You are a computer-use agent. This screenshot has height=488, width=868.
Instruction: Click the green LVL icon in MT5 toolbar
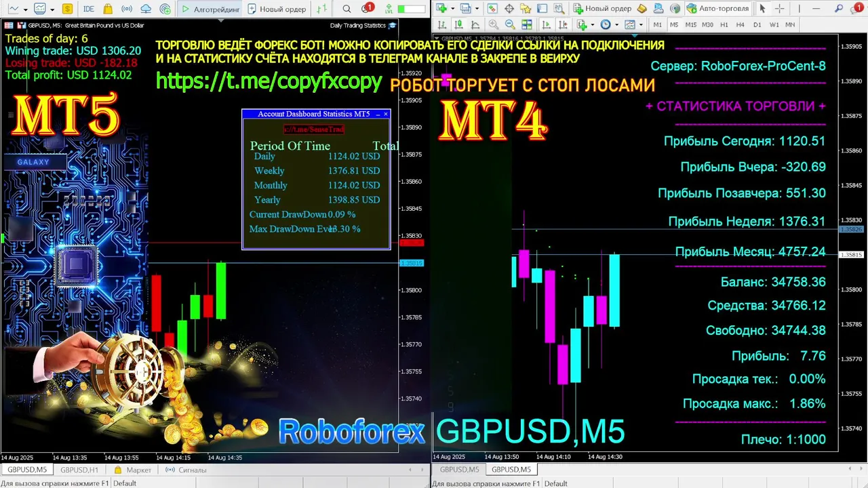pos(389,9)
